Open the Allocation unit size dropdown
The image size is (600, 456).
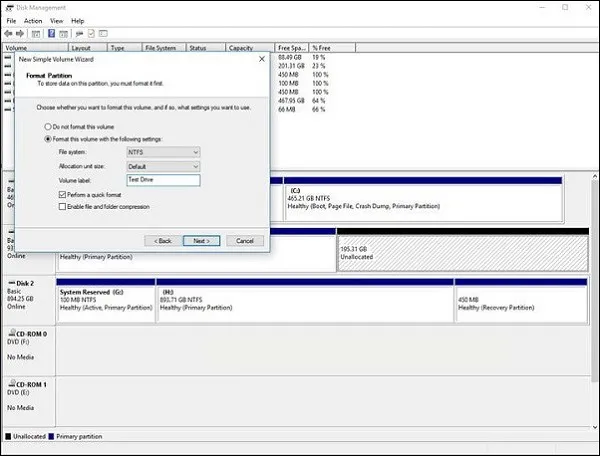pyautogui.click(x=163, y=166)
